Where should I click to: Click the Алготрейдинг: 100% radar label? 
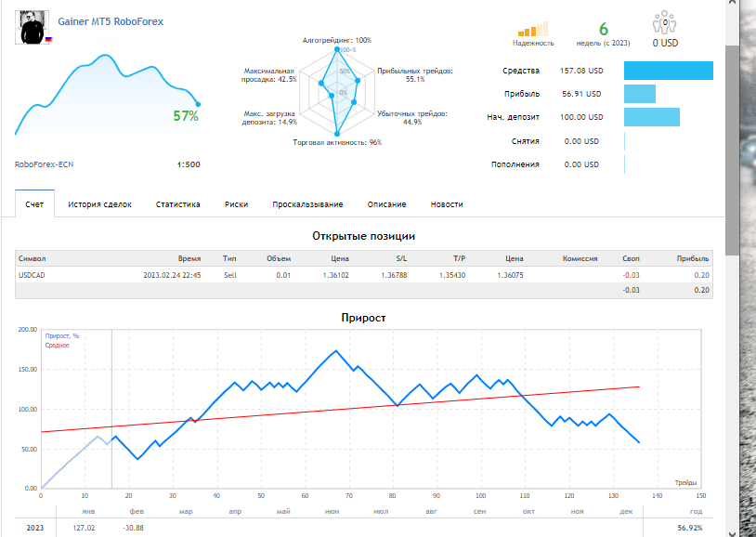click(337, 40)
